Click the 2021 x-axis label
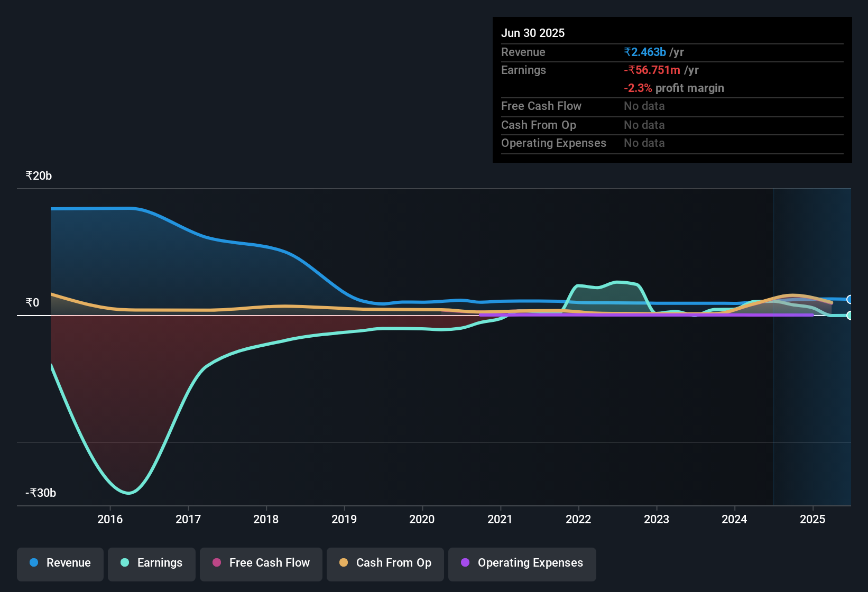868x592 pixels. point(500,519)
